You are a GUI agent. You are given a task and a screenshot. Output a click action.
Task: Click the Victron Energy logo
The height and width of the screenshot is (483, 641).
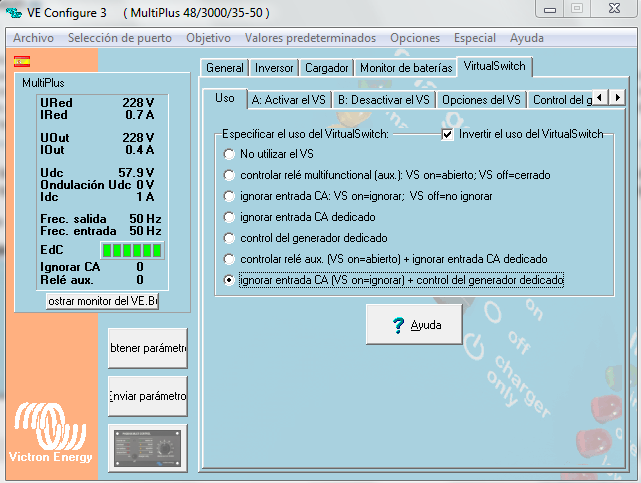tap(50, 433)
